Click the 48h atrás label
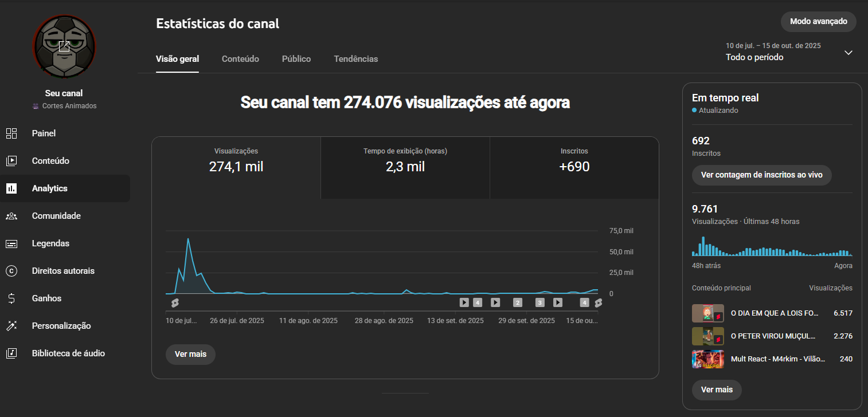Image resolution: width=868 pixels, height=417 pixels. (x=706, y=266)
